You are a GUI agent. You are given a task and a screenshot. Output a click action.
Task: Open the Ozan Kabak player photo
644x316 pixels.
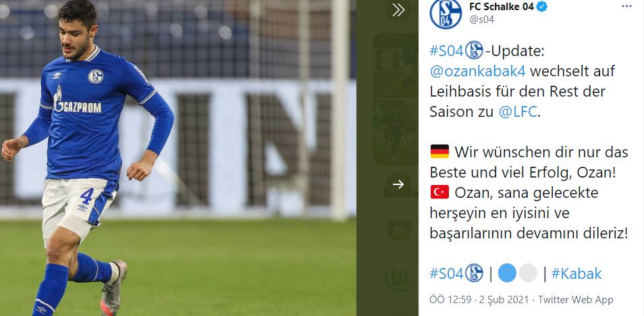coord(178,158)
